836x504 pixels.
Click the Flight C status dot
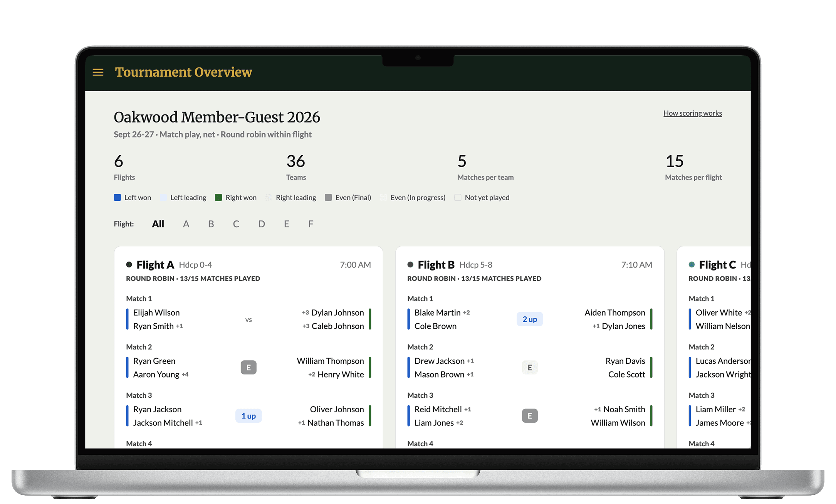point(692,264)
